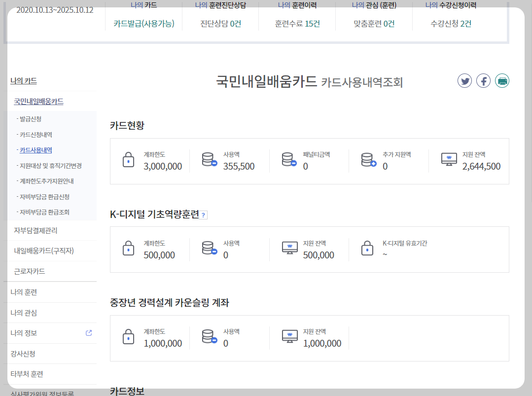Click monitor icon beside 지원 잔액 2,644,500
This screenshot has width=532, height=396.
click(449, 159)
